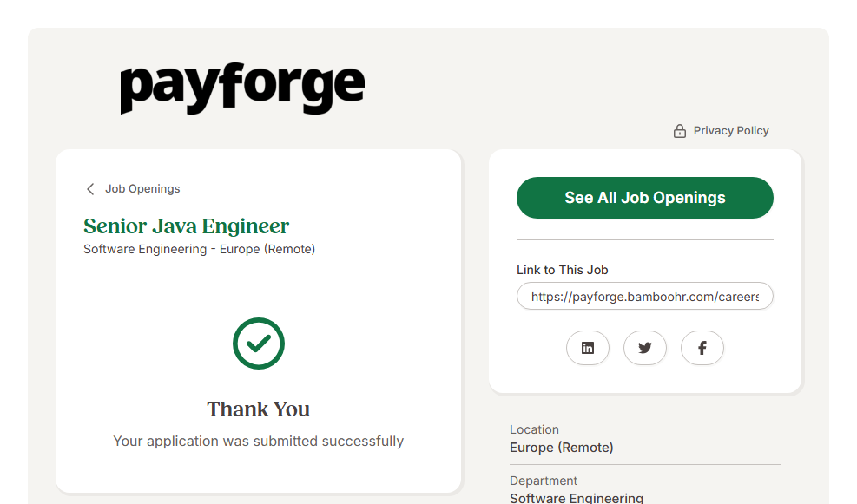
Task: Share this job on Facebook
Action: click(702, 348)
